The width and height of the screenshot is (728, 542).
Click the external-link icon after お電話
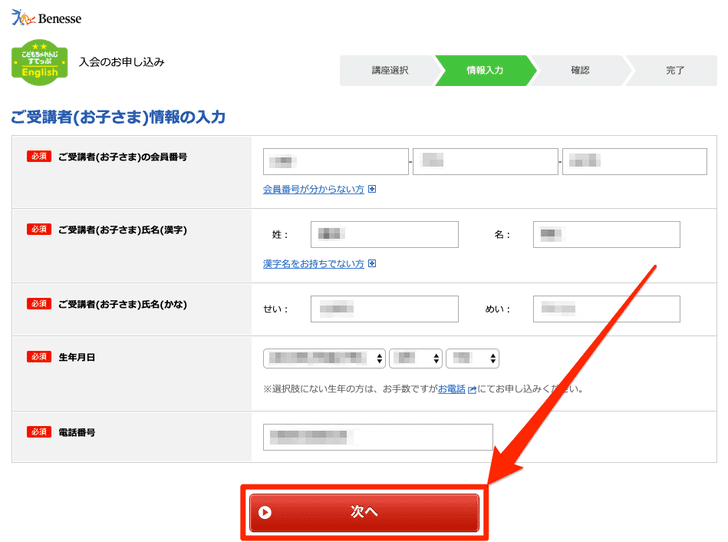[472, 390]
